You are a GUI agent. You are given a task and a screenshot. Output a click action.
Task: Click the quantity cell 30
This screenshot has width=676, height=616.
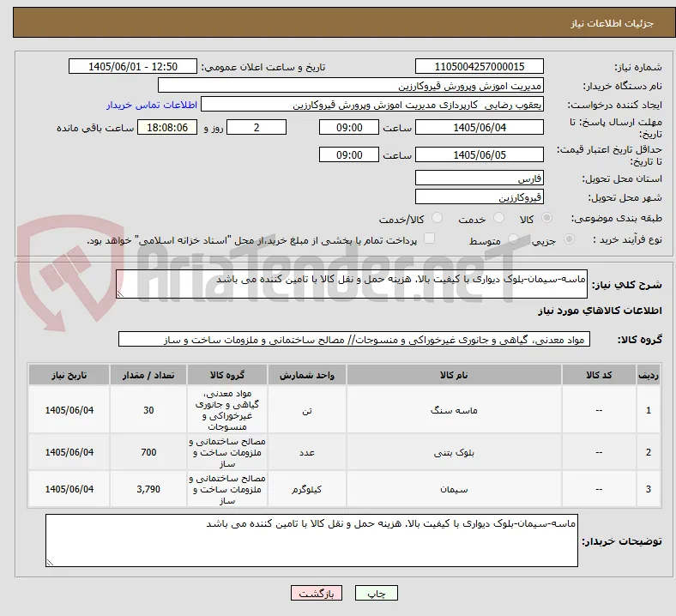coord(148,410)
